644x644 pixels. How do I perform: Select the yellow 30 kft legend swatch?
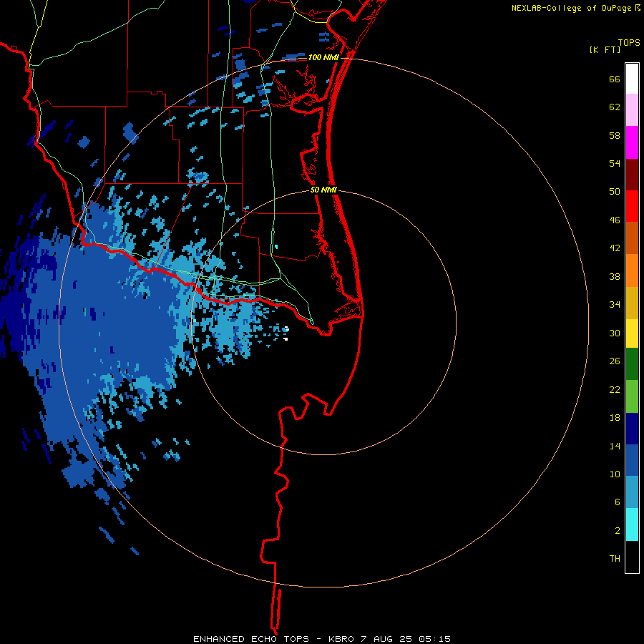[632, 333]
